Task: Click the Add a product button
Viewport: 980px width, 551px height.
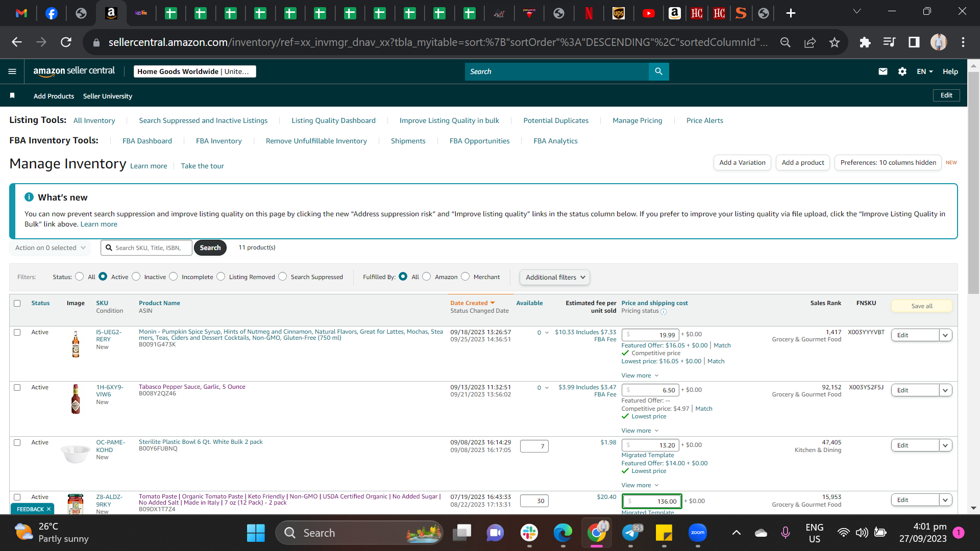Action: point(803,163)
